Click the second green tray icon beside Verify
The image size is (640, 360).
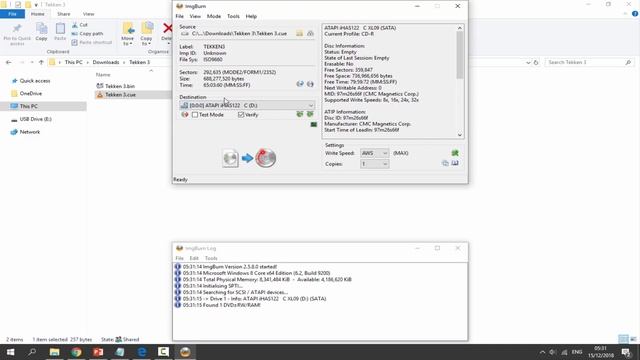310,114
